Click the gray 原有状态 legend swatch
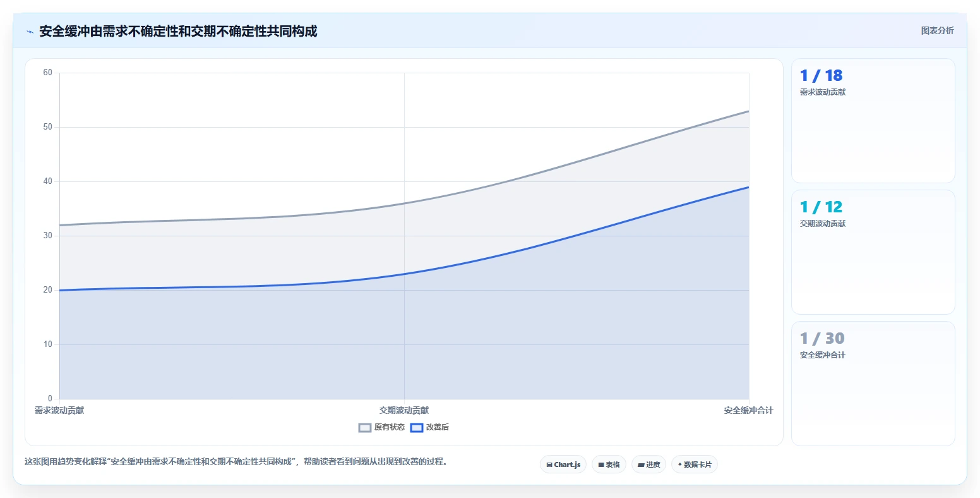Image resolution: width=980 pixels, height=498 pixels. click(x=365, y=428)
